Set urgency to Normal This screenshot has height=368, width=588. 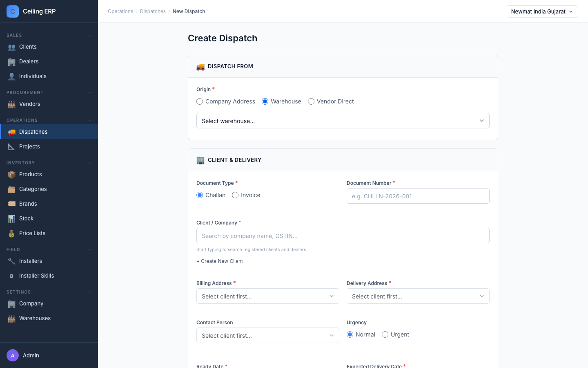pyautogui.click(x=361, y=334)
